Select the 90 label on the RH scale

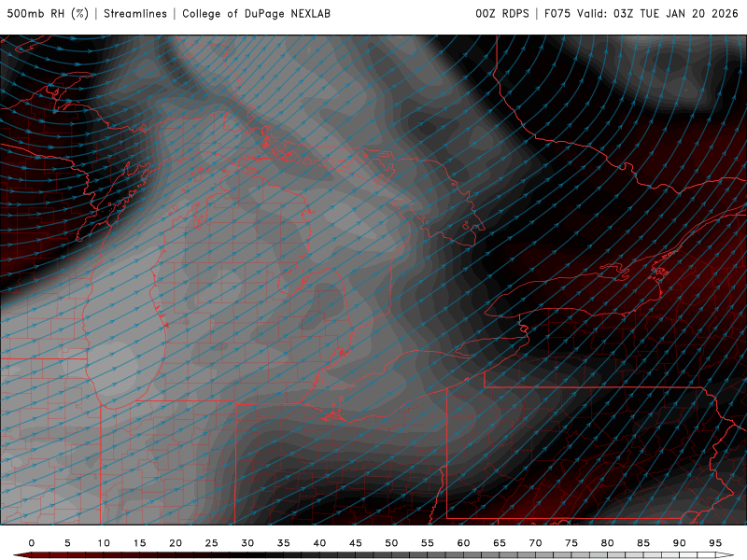tap(680, 543)
